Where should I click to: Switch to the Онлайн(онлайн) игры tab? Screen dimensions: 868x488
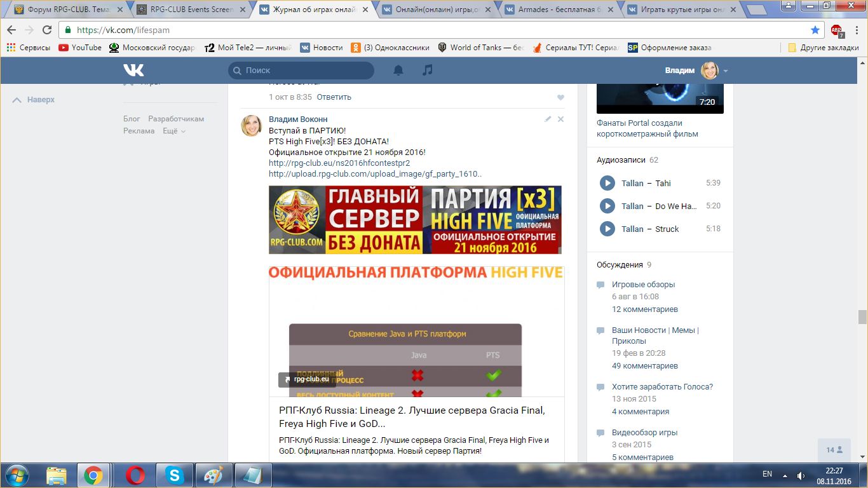click(437, 10)
